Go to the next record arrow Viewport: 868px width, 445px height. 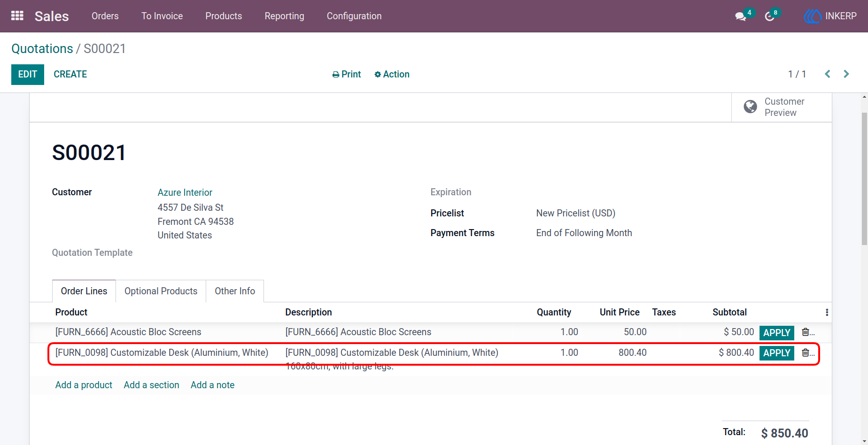click(x=846, y=74)
